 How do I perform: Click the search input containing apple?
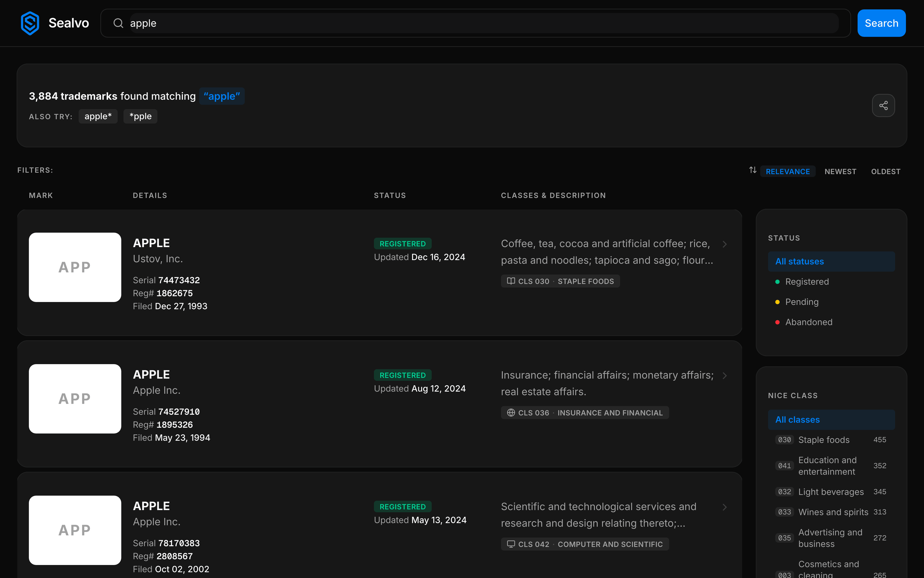(484, 23)
